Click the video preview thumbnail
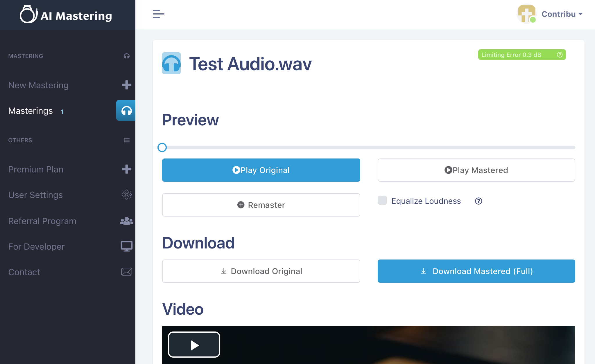595x364 pixels. coord(369,345)
